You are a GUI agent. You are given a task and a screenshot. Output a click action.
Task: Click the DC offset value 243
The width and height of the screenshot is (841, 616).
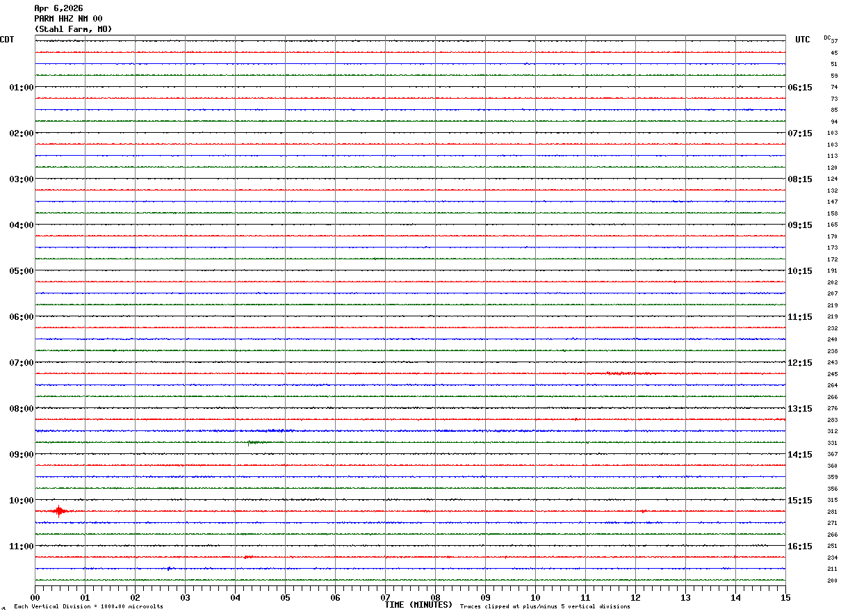pyautogui.click(x=832, y=363)
